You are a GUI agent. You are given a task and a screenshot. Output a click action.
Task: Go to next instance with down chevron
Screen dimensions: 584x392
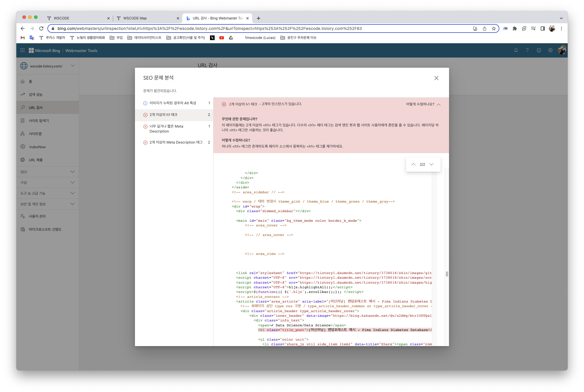click(x=431, y=164)
